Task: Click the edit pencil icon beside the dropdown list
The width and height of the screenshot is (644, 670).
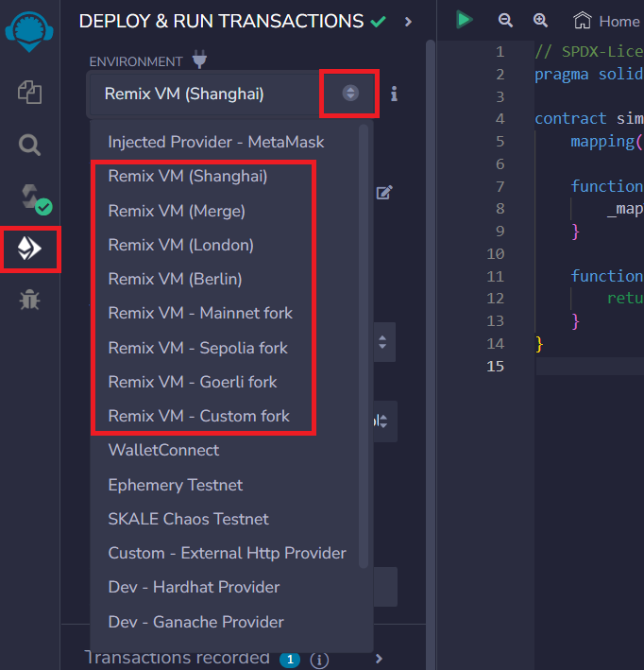Action: pyautogui.click(x=384, y=192)
